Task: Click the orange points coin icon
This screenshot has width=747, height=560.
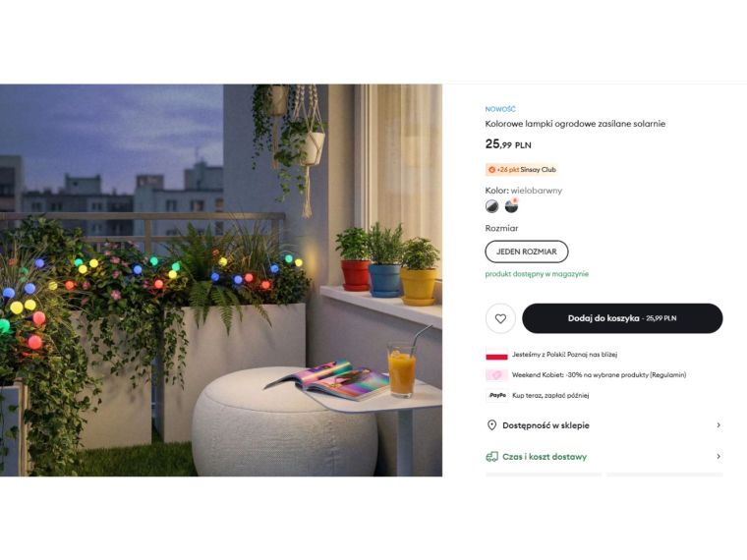Action: [x=491, y=170]
